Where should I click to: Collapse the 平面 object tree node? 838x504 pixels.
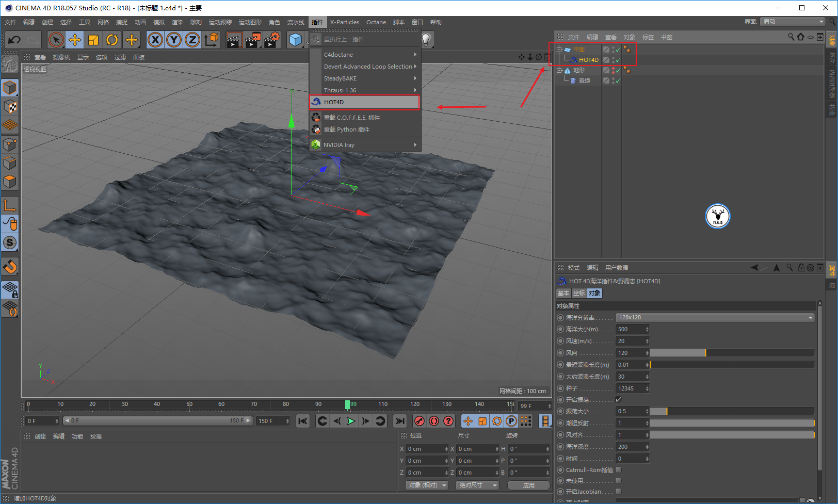coord(559,50)
